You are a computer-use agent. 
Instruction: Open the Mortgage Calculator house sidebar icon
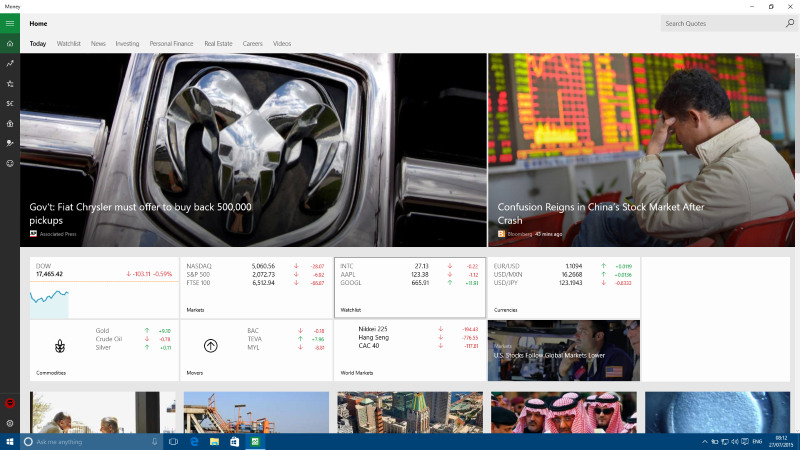point(10,123)
